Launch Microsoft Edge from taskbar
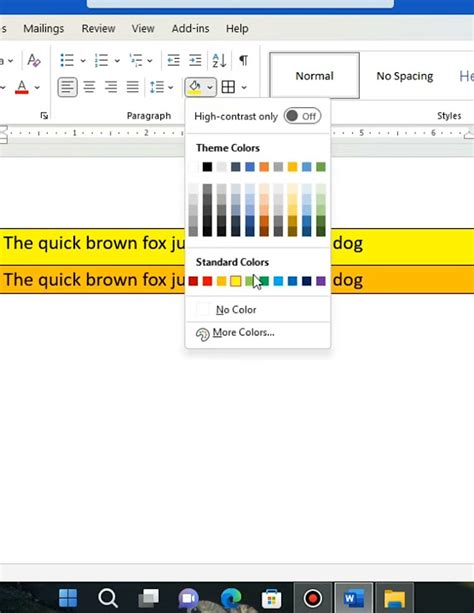Screen dimensions: 474x613 (x=230, y=598)
